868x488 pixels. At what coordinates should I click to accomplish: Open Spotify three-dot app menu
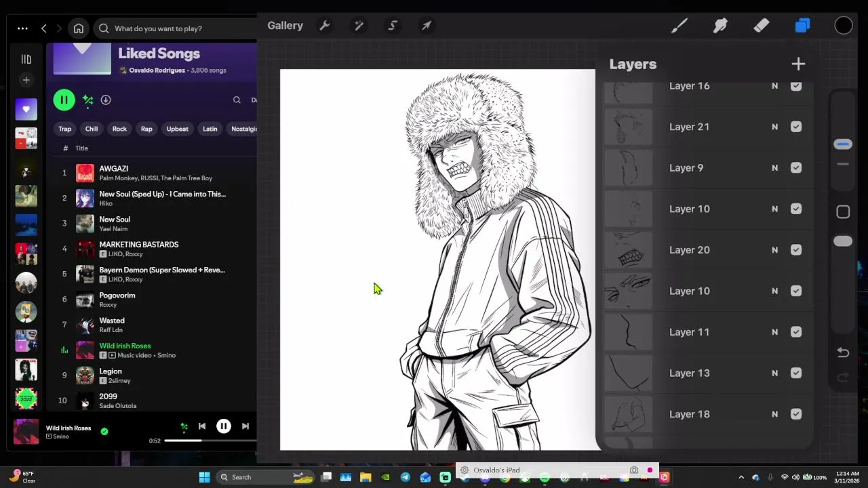tap(22, 28)
